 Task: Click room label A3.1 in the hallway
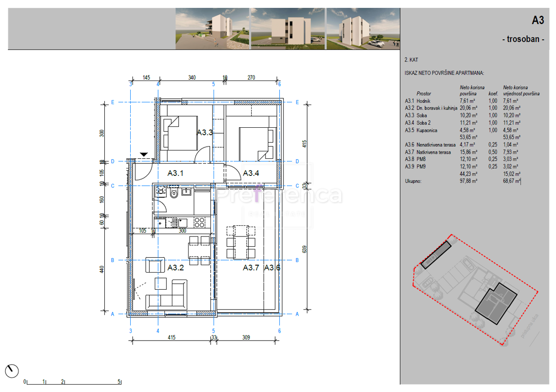pyautogui.click(x=176, y=174)
